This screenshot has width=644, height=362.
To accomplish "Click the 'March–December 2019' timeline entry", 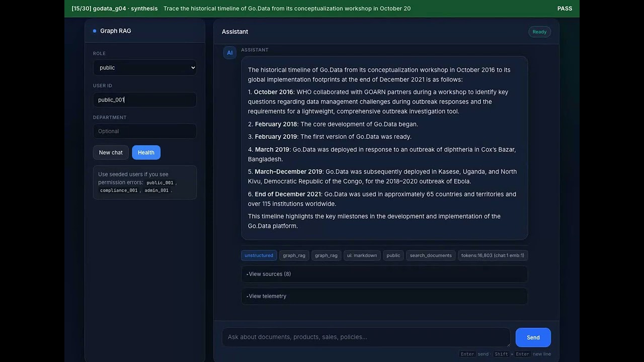I will [288, 171].
